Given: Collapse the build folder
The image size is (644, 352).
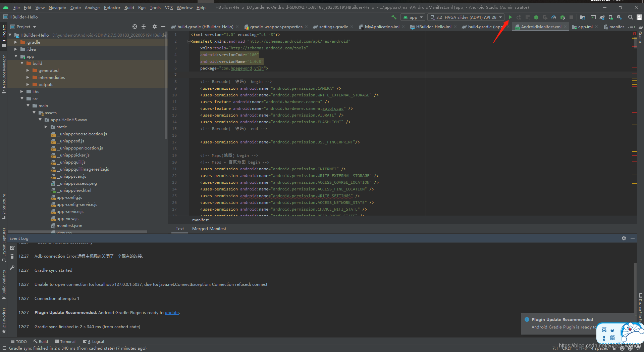Looking at the screenshot, I should point(22,63).
